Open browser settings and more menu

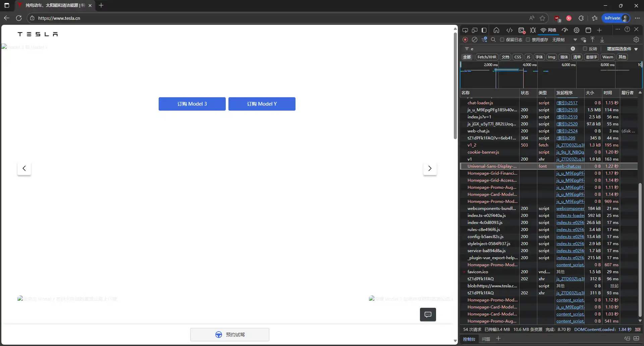[637, 18]
